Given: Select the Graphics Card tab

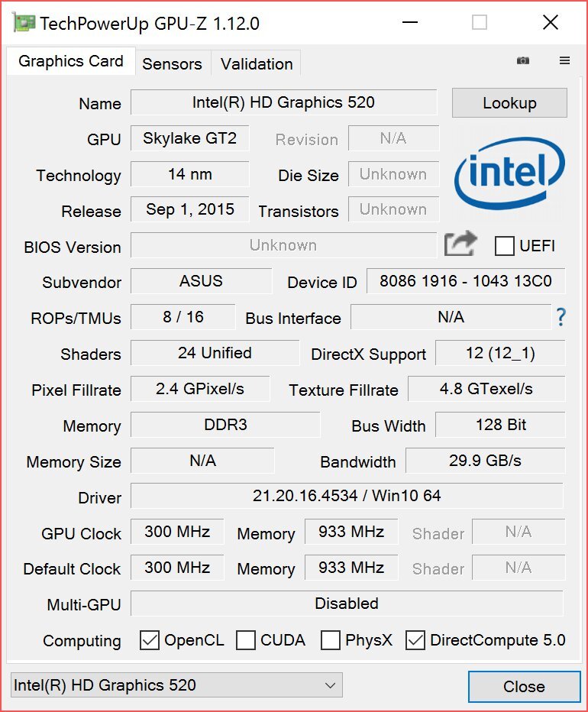Looking at the screenshot, I should click(x=70, y=61).
